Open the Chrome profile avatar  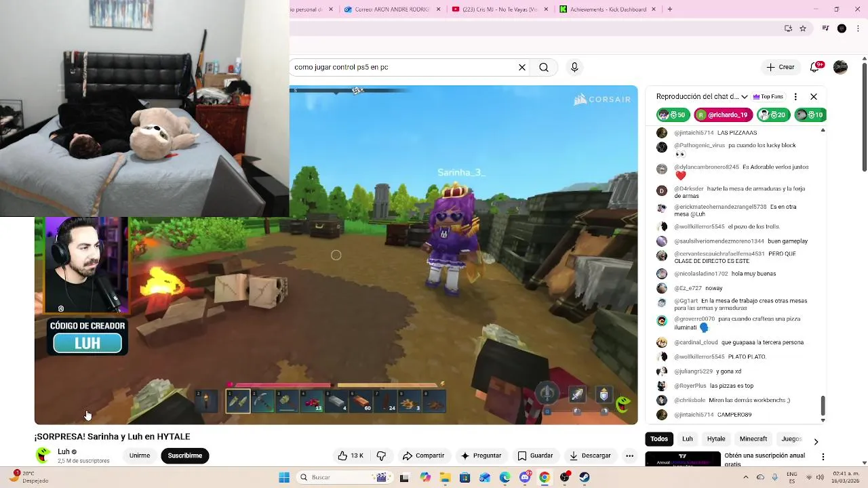[842, 28]
